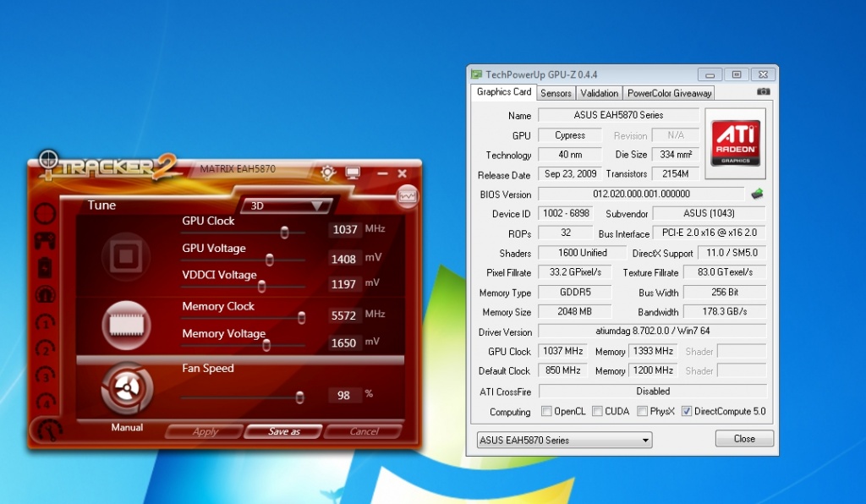Click the Fan Speed slider handle

(299, 397)
